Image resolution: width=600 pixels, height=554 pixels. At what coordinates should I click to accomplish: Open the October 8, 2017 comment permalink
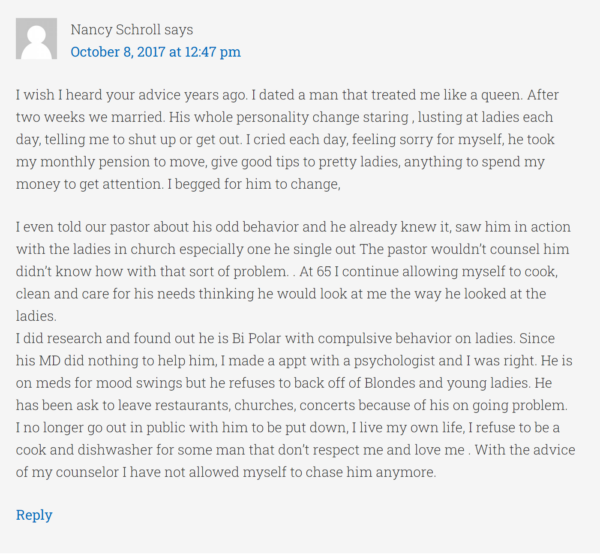pos(155,52)
